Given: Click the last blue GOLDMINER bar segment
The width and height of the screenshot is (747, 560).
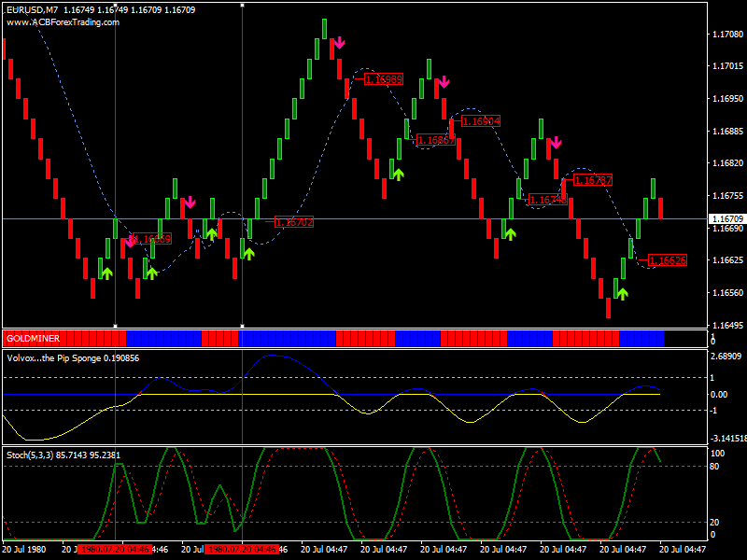Looking at the screenshot, I should [x=641, y=337].
